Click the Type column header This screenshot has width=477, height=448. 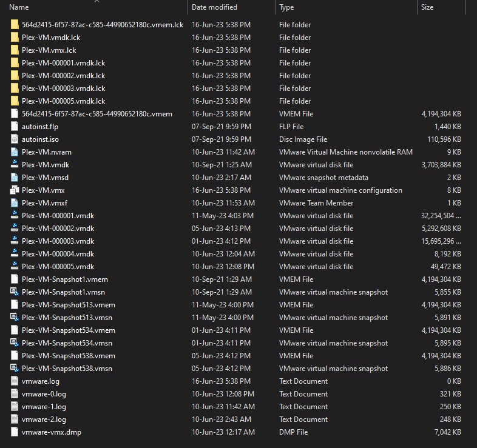286,7
